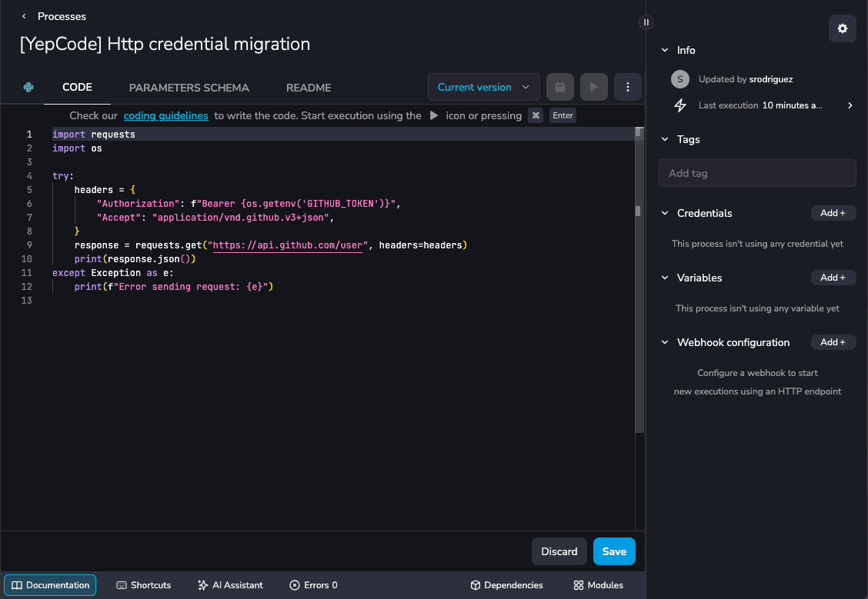Image resolution: width=868 pixels, height=599 pixels.
Task: Click the 'print(response.json())' code line
Action: pyautogui.click(x=135, y=259)
